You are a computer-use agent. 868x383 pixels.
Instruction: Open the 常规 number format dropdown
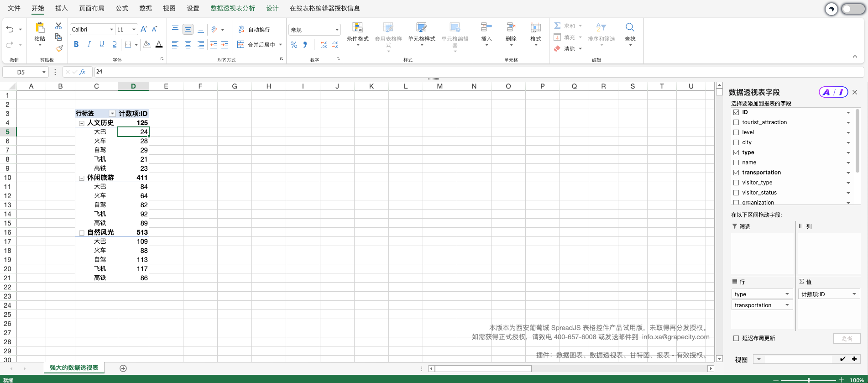337,30
